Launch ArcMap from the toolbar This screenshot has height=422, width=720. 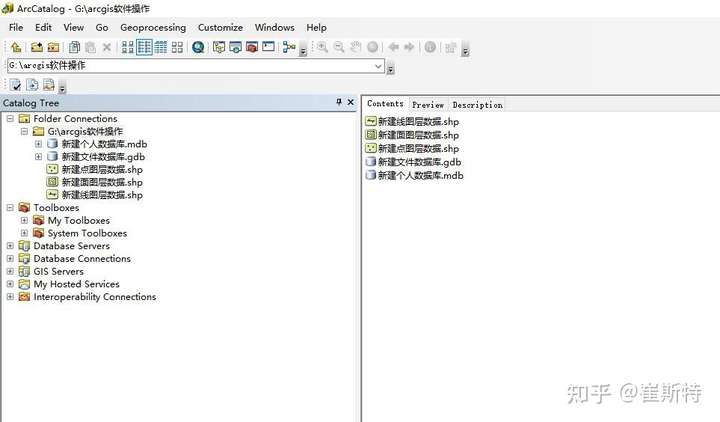(x=198, y=47)
